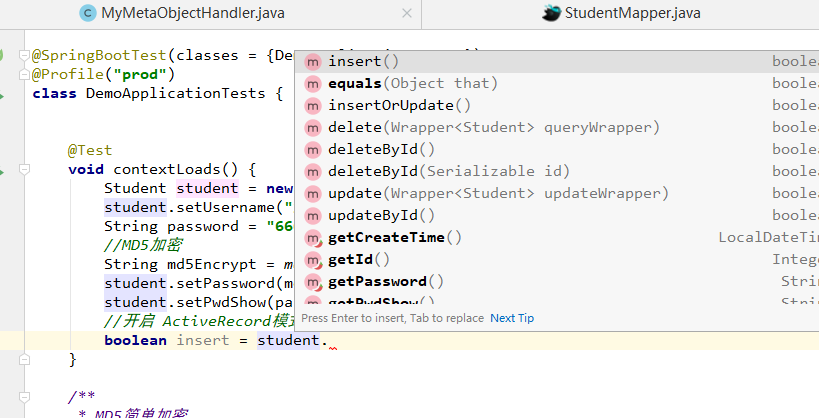The height and width of the screenshot is (418, 819).
Task: Click the method icon next to getCreateTime()
Action: [313, 238]
